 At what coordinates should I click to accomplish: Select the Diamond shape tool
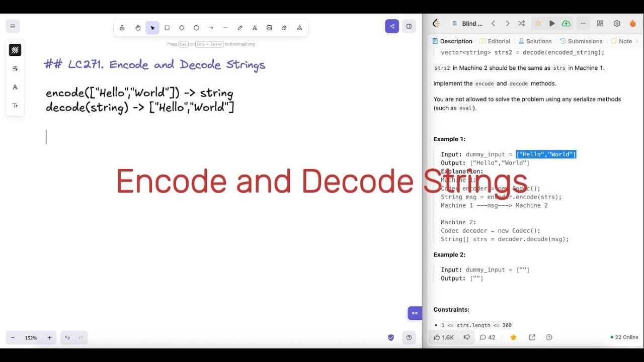(182, 28)
